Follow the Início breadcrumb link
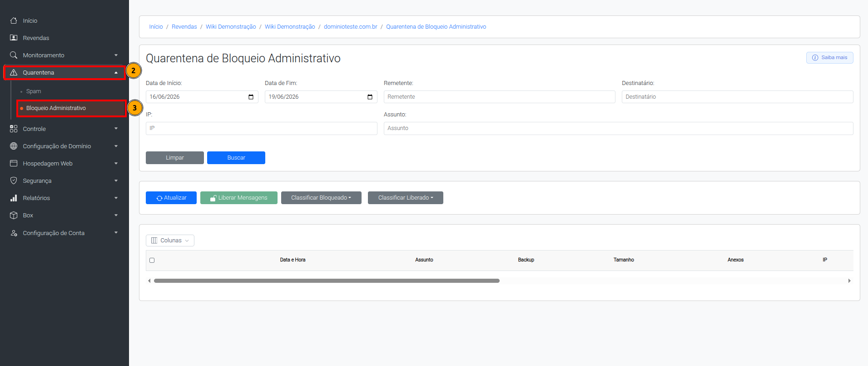This screenshot has height=366, width=868. (x=156, y=27)
